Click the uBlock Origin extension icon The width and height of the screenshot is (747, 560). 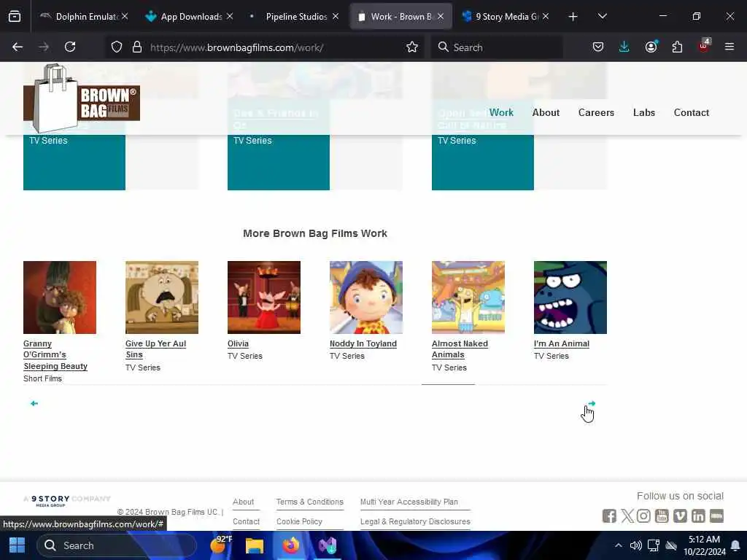click(x=704, y=46)
